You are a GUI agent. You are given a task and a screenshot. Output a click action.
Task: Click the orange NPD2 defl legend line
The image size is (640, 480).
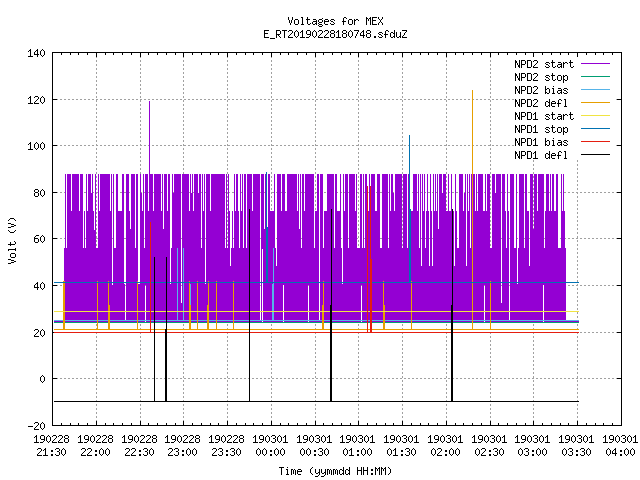tap(596, 102)
